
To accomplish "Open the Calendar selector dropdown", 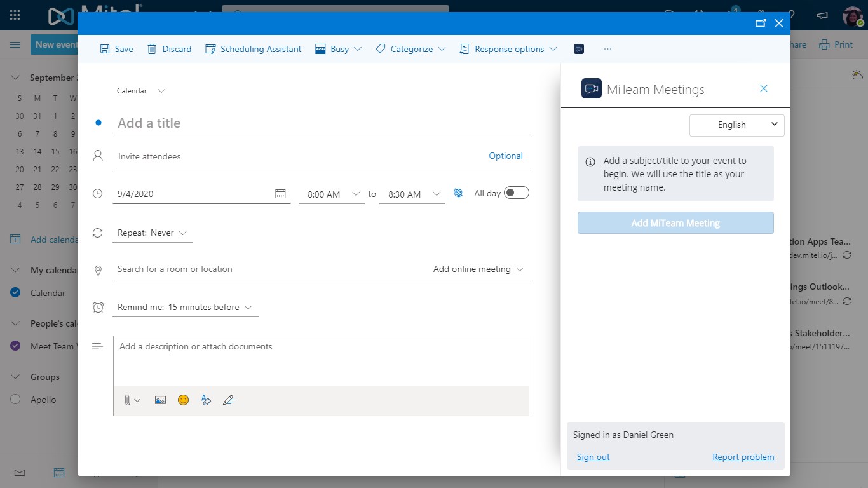I will (141, 91).
